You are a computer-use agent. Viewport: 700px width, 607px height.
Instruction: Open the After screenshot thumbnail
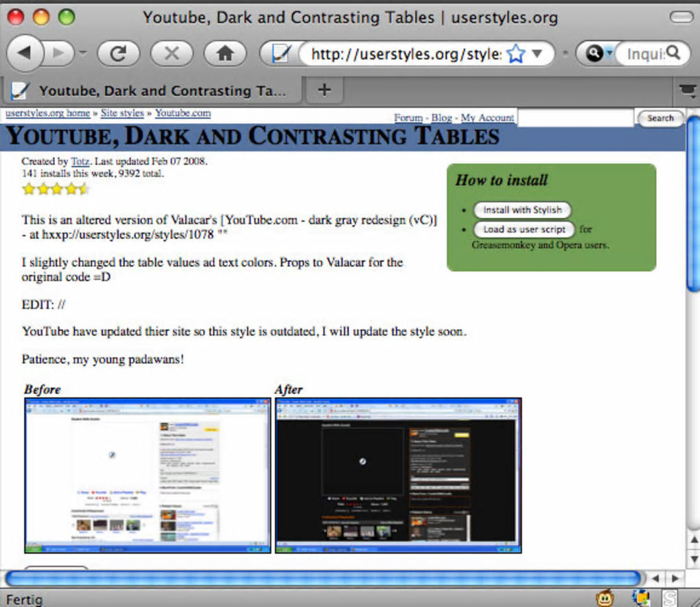[x=398, y=476]
